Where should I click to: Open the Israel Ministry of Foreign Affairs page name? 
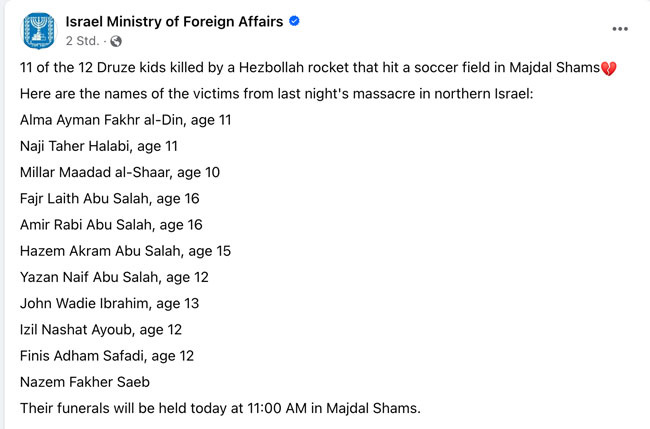coord(175,22)
